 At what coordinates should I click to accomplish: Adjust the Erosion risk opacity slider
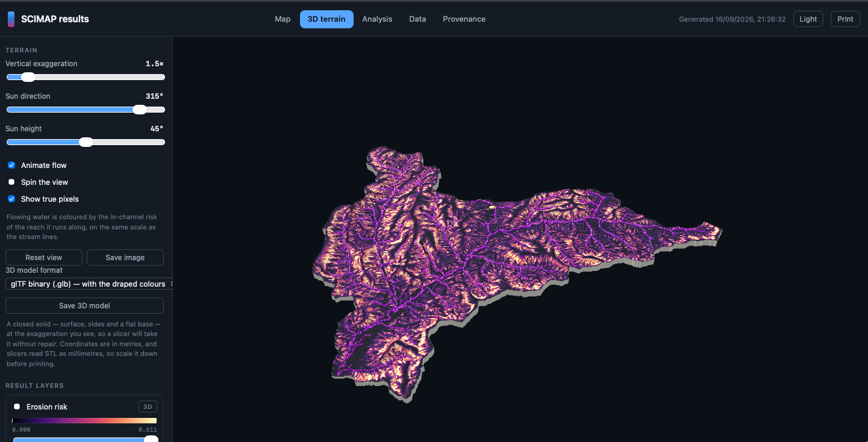pos(84,440)
